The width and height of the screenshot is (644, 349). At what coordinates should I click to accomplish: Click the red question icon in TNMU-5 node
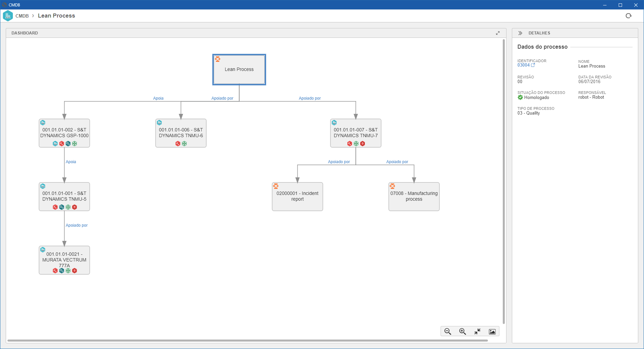pyautogui.click(x=74, y=207)
